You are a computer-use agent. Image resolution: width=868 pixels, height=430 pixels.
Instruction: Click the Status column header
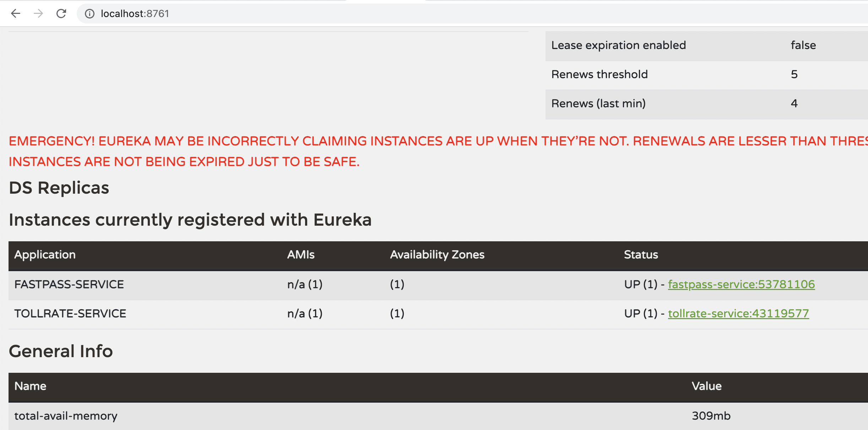[x=641, y=254]
